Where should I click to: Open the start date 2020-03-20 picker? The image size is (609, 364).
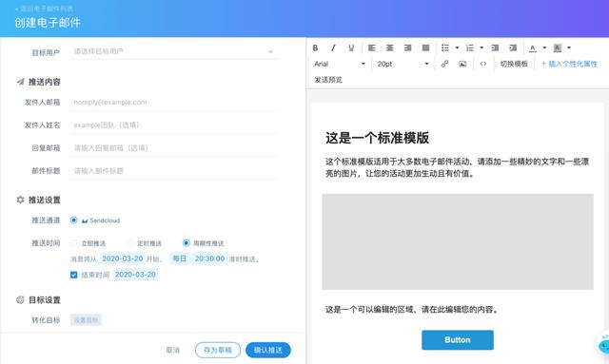pos(123,259)
